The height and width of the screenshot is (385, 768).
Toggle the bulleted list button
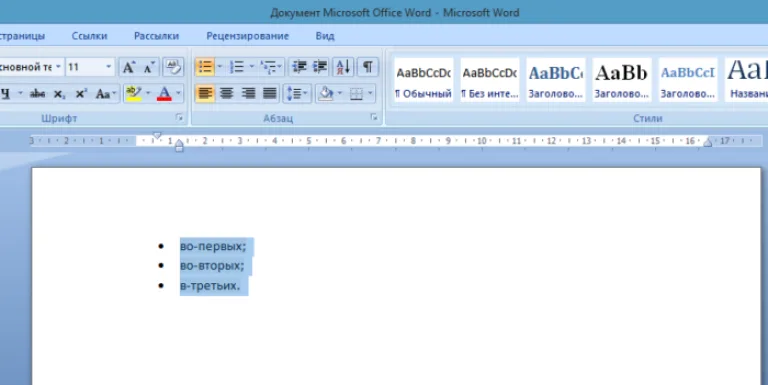(205, 67)
